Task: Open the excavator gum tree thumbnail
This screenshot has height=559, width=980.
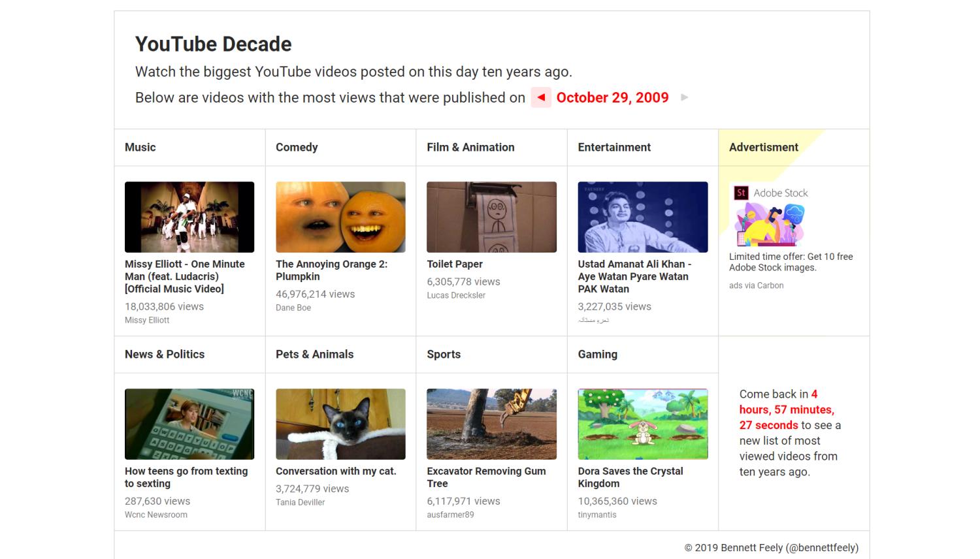Action: (491, 424)
